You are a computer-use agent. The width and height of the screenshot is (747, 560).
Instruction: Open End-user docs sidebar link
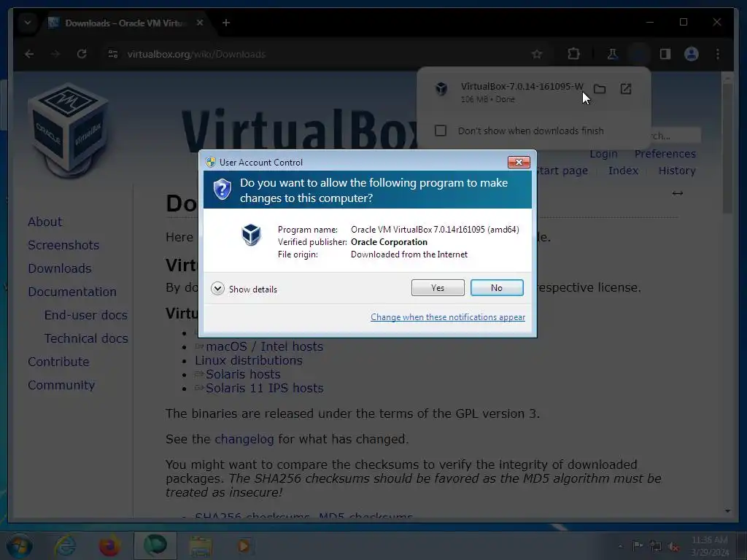point(86,315)
